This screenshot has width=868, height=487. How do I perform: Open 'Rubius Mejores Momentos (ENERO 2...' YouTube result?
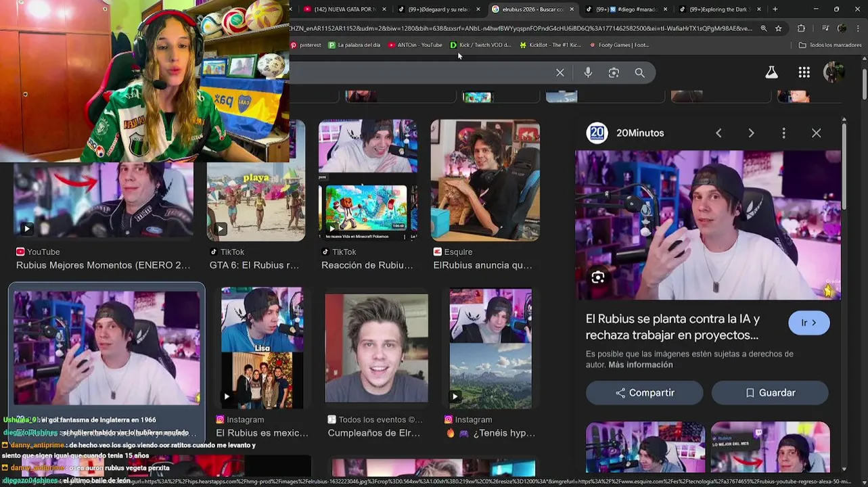104,265
